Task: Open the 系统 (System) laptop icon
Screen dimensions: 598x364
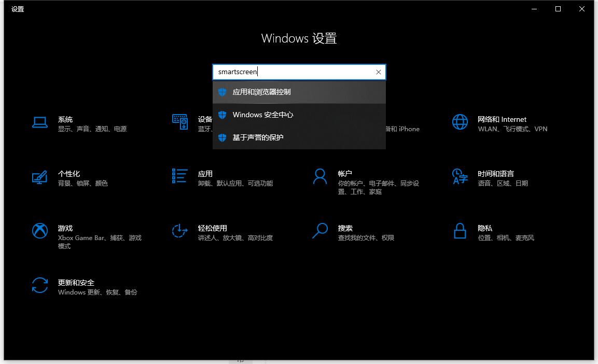Action: click(40, 122)
